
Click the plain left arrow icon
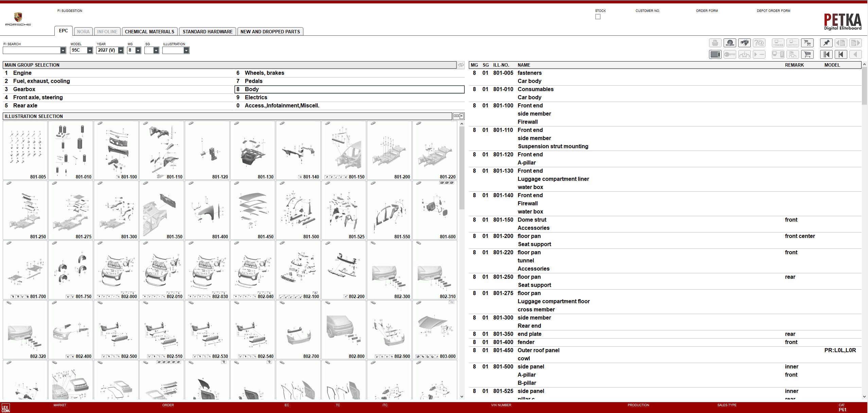coord(855,54)
